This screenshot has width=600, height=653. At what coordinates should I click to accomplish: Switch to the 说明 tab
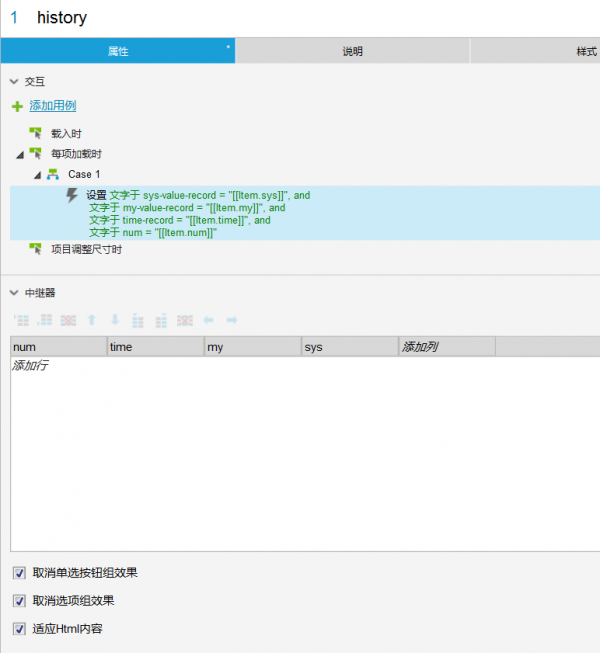[352, 51]
